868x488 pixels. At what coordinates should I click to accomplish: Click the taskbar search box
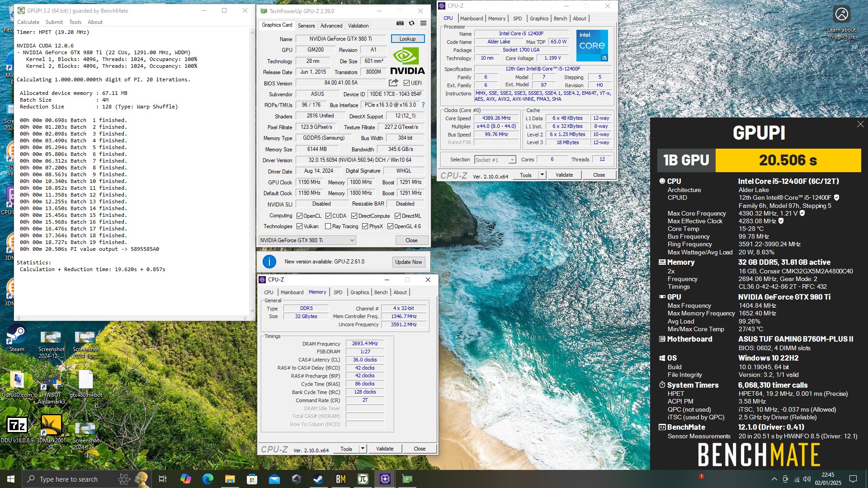[86, 479]
